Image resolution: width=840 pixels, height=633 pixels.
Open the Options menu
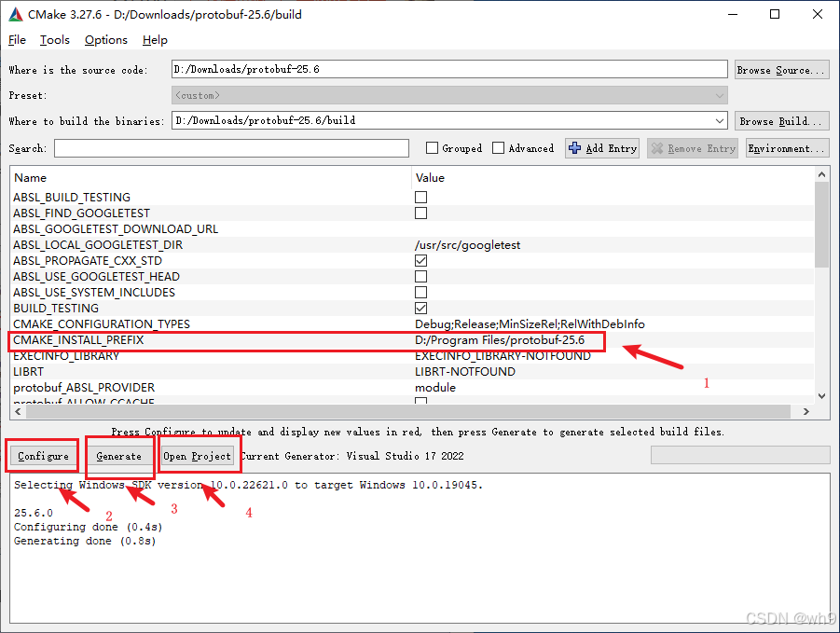(105, 40)
